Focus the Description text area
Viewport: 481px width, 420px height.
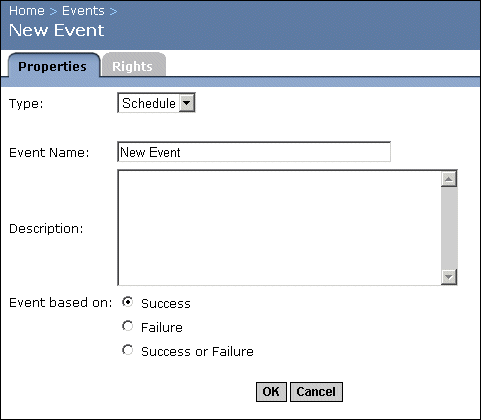point(279,228)
